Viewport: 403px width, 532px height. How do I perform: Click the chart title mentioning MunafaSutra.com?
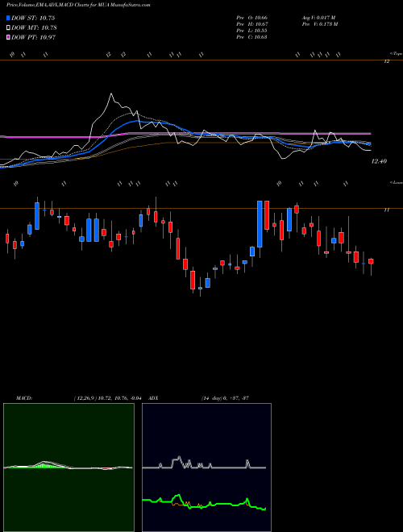point(78,5)
